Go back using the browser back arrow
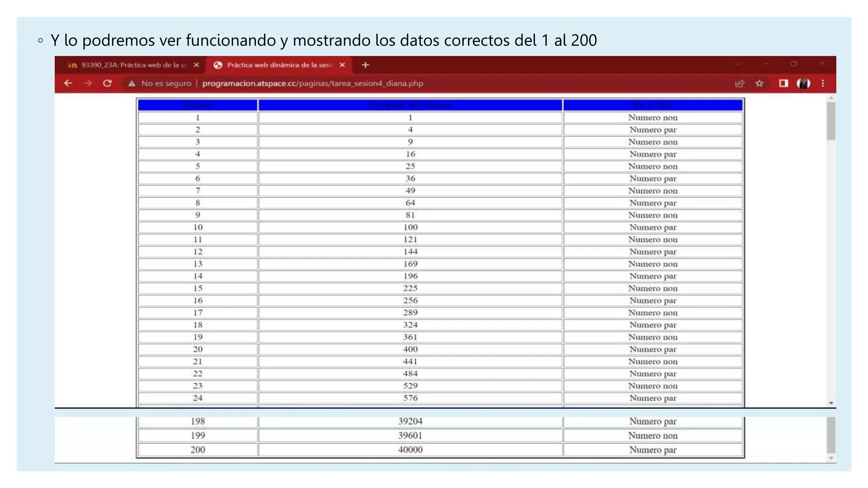This screenshot has height=488, width=868. [x=68, y=83]
